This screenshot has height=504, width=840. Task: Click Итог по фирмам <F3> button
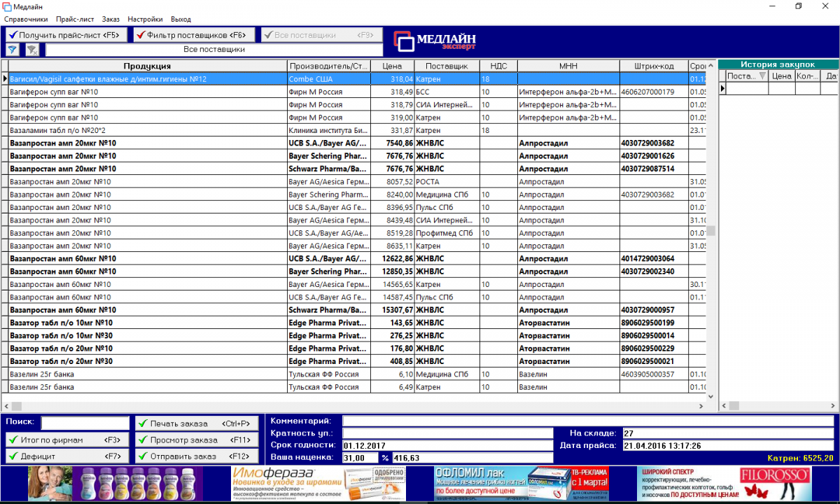point(66,440)
